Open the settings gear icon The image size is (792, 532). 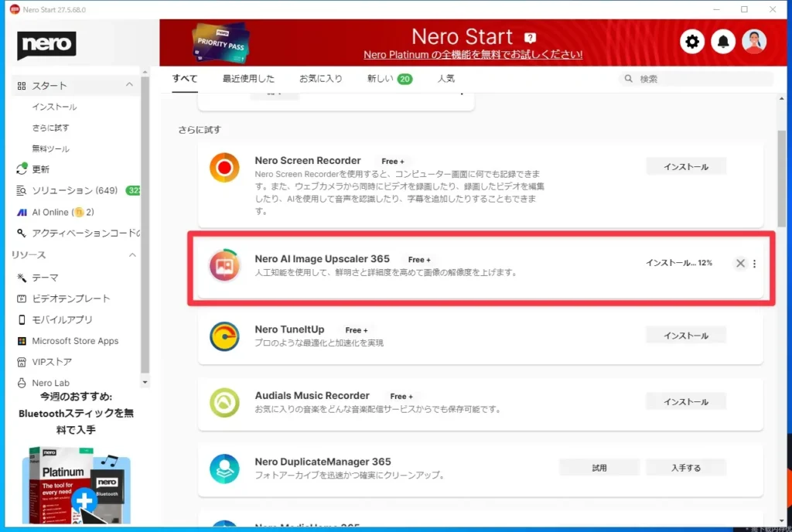(692, 42)
